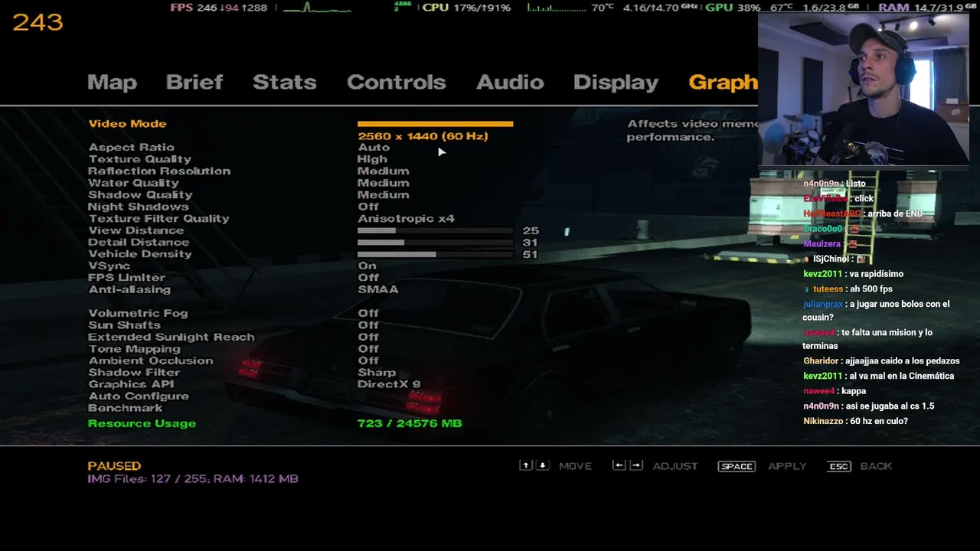Image resolution: width=980 pixels, height=551 pixels.
Task: Click the Vehicle Density value 51
Action: [x=530, y=254]
